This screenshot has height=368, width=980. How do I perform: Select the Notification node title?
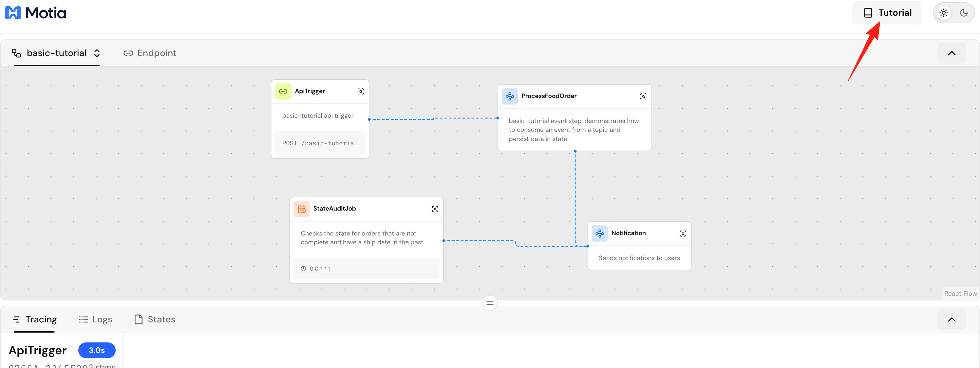(629, 233)
